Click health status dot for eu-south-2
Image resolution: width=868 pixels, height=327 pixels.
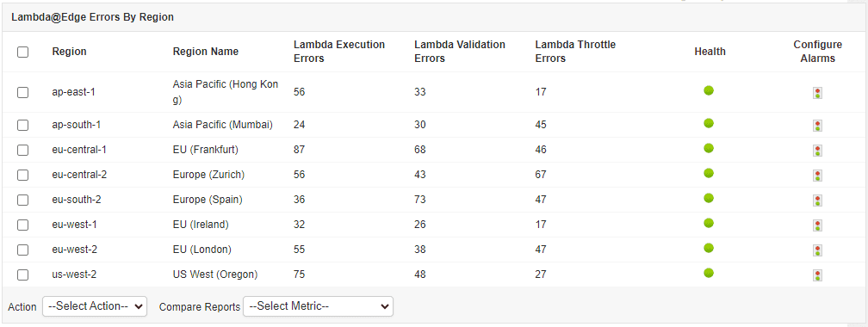coord(709,198)
